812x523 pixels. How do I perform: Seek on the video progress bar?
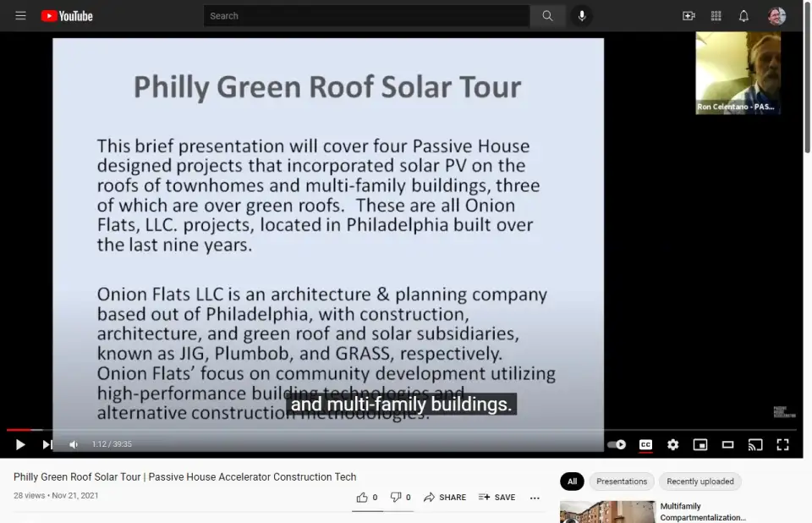(x=338, y=430)
